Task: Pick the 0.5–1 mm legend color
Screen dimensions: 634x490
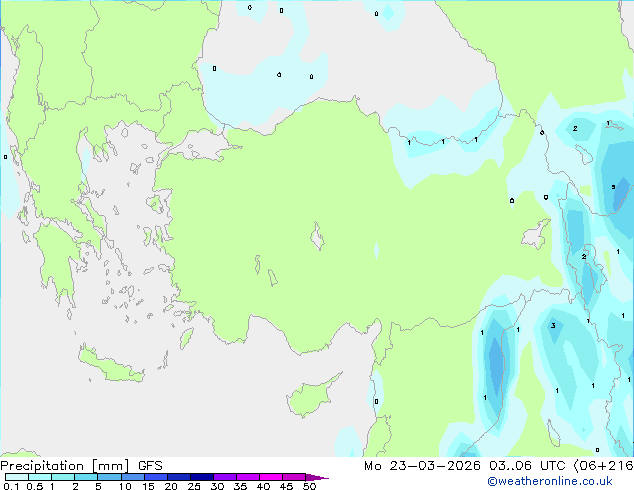Action: [x=40, y=477]
